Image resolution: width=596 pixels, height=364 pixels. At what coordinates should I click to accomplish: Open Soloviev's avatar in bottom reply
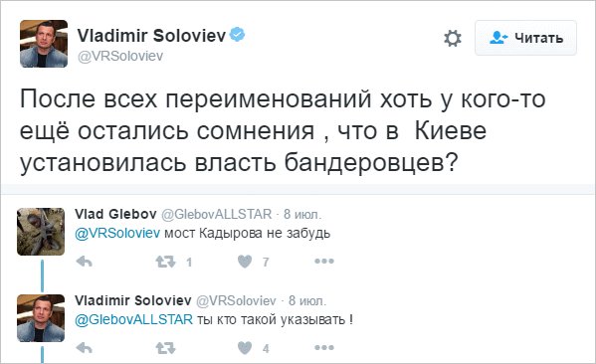(x=41, y=318)
